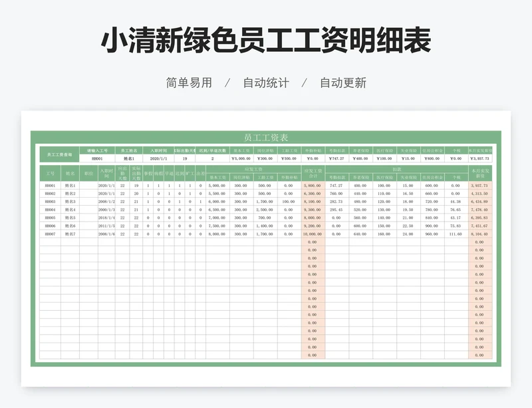Screen dimensions: 532x408
Task: Click the 282.73 attendance deduction cell
Action: coord(336,202)
